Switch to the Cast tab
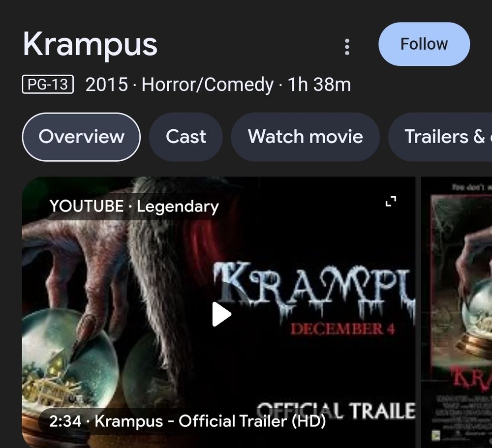The height and width of the screenshot is (448, 492). (x=186, y=137)
